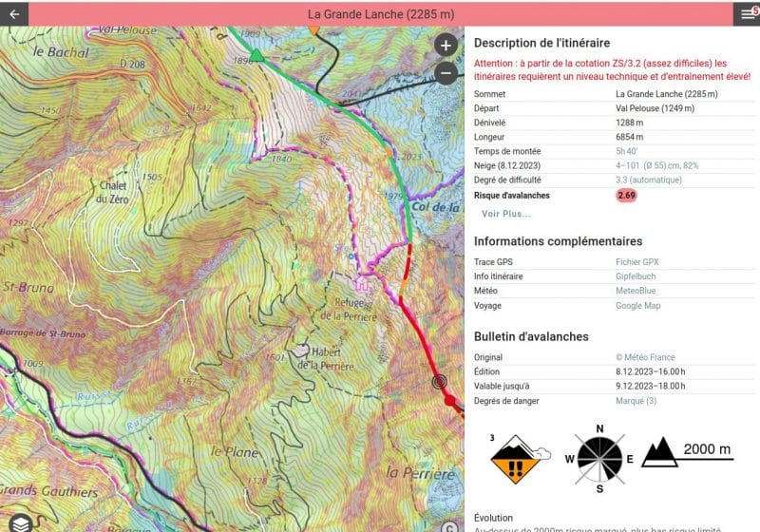Zoom in on the map
This screenshot has height=532, width=760.
(446, 45)
